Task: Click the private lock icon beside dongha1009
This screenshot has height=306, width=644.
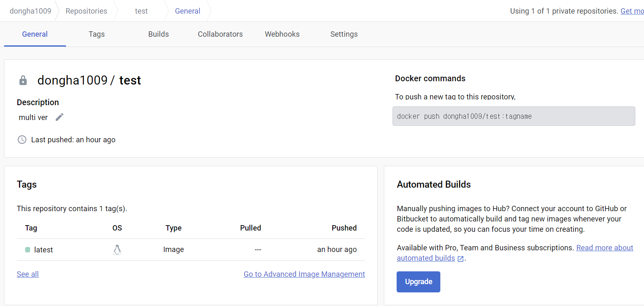Action: (23, 80)
